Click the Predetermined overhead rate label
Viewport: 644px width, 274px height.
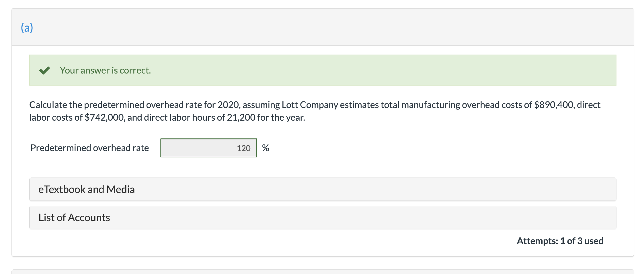pos(89,148)
